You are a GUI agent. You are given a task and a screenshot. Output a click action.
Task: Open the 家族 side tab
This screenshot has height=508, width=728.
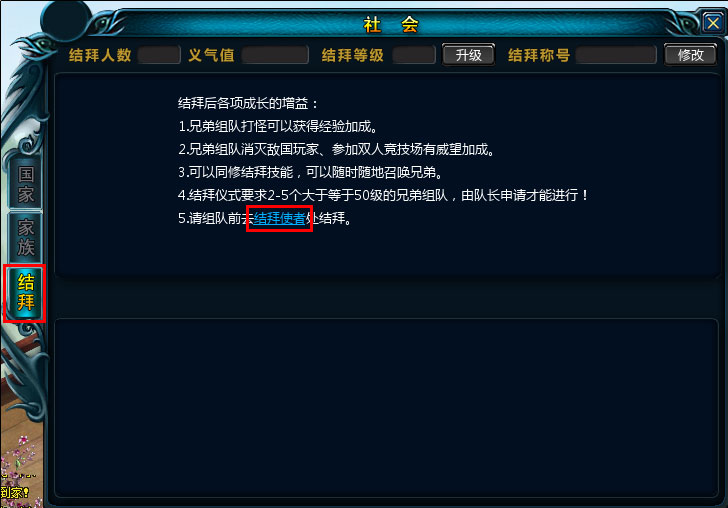pyautogui.click(x=26, y=238)
